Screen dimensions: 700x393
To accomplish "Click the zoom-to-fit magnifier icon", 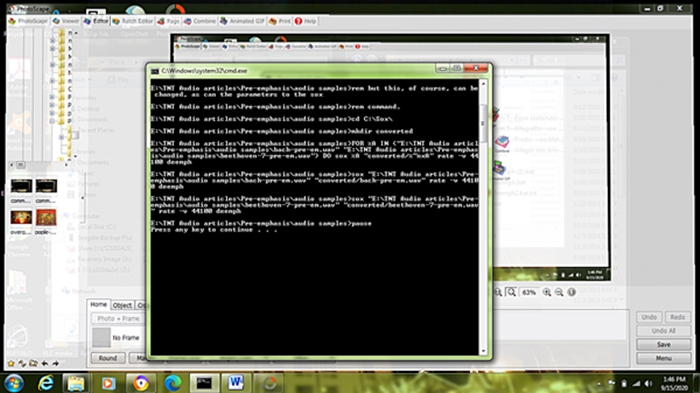I will point(511,292).
